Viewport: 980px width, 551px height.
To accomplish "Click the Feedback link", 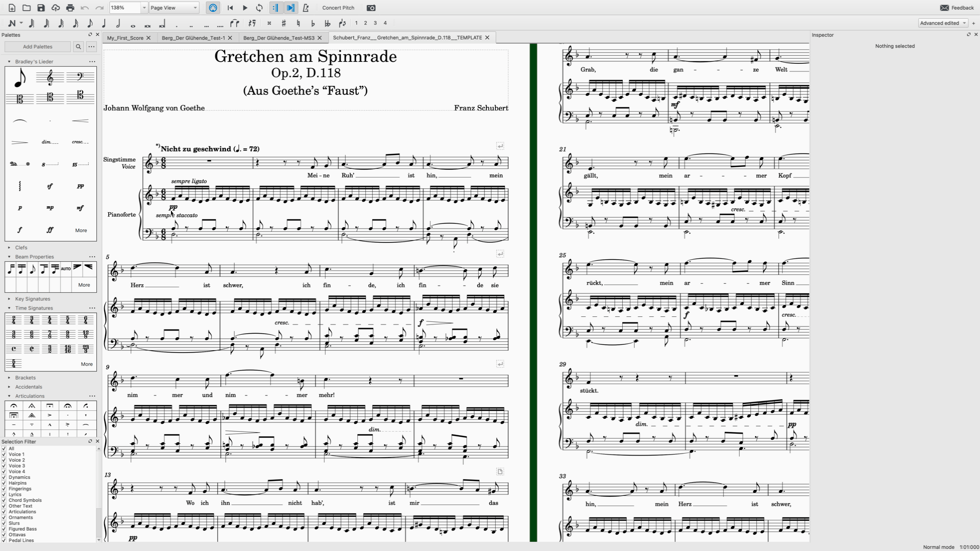I will [x=957, y=8].
